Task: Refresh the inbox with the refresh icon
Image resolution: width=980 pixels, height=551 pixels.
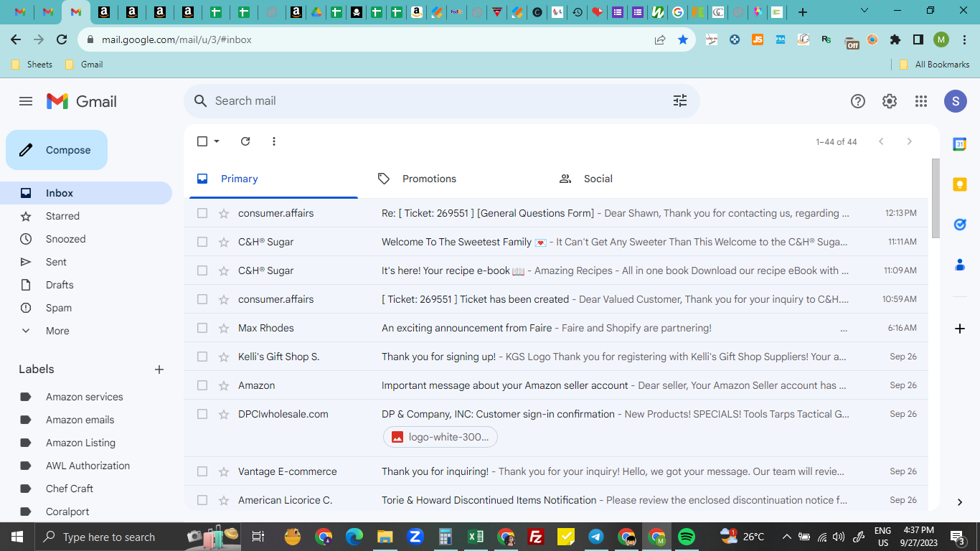Action: [x=245, y=141]
